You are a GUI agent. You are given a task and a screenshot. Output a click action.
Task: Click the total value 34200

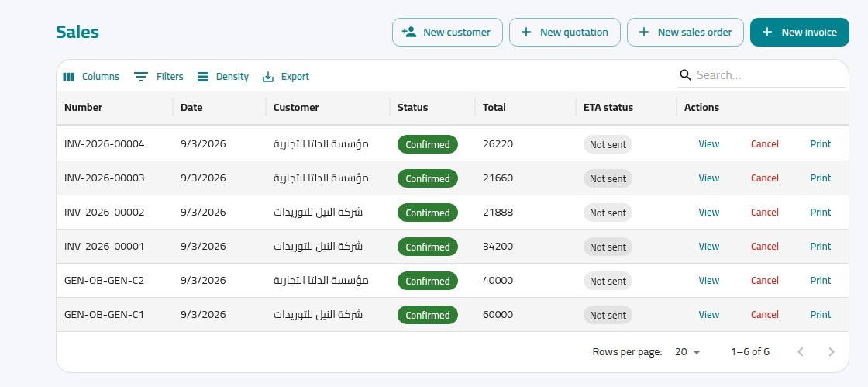[x=498, y=247]
